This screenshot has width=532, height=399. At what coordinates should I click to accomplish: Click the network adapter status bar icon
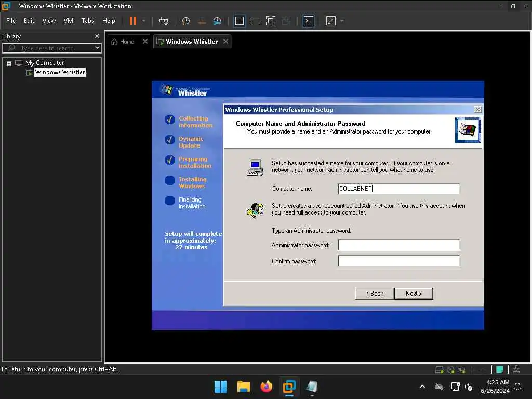coord(461,369)
